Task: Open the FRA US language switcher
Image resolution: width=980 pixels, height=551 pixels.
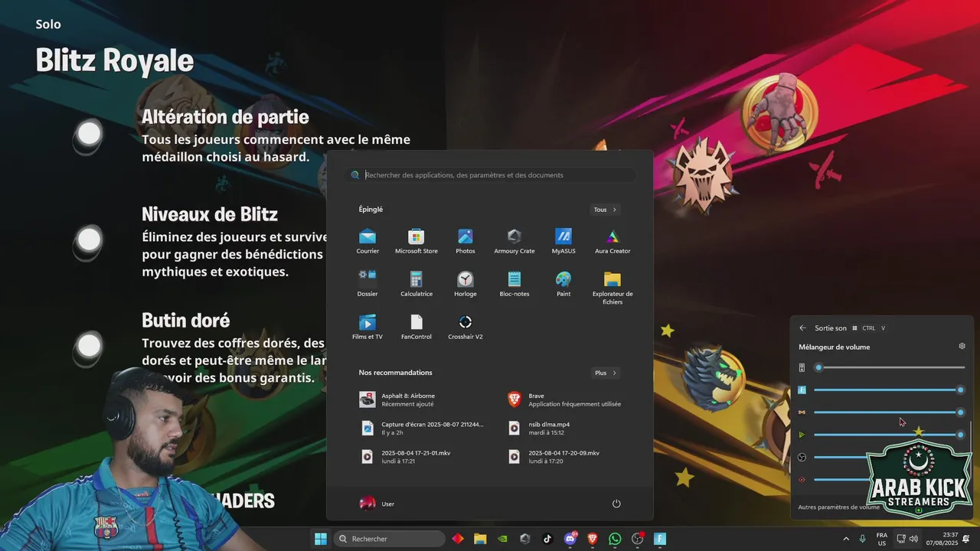Action: [x=882, y=539]
